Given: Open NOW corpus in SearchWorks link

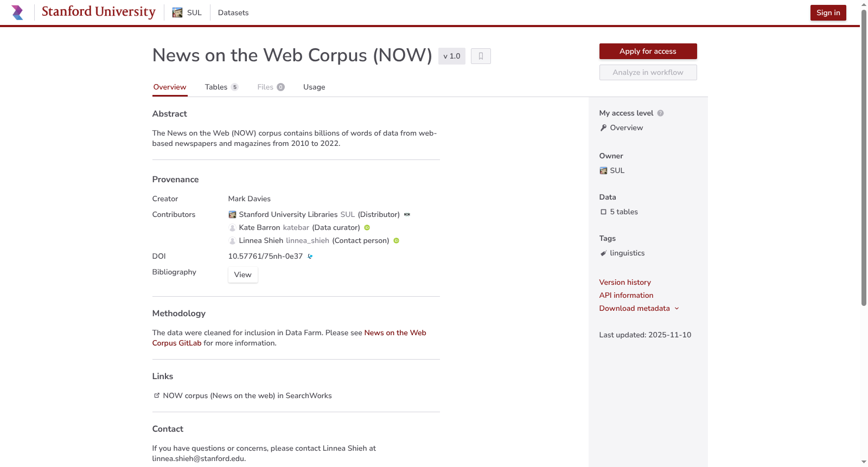Looking at the screenshot, I should click(x=247, y=396).
